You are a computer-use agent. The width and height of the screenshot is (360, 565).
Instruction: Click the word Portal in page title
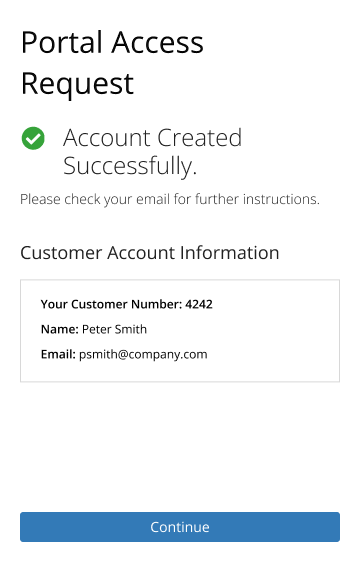tap(62, 43)
